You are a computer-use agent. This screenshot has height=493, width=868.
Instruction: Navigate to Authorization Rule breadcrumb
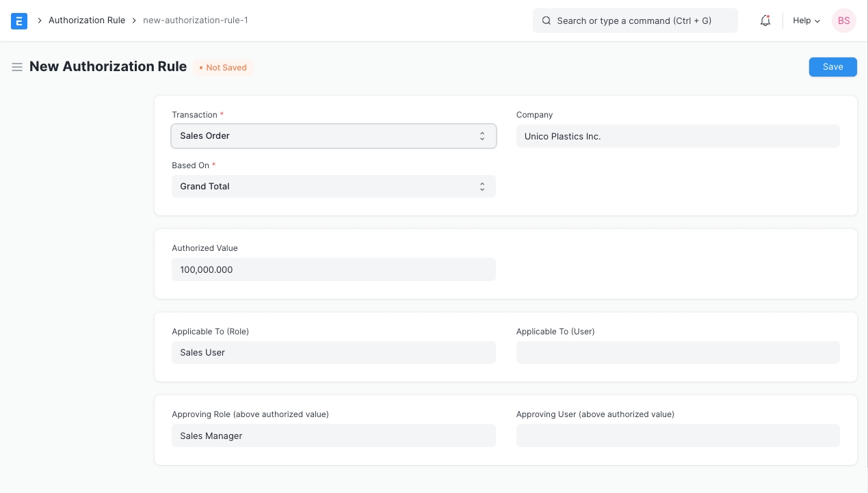tap(87, 21)
